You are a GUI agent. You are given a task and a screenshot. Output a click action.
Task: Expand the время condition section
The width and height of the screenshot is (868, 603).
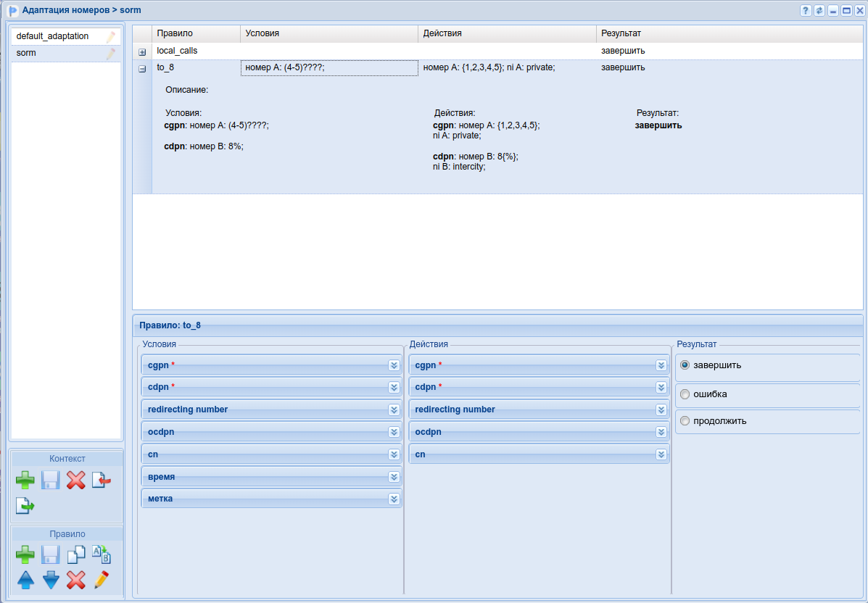coord(394,477)
